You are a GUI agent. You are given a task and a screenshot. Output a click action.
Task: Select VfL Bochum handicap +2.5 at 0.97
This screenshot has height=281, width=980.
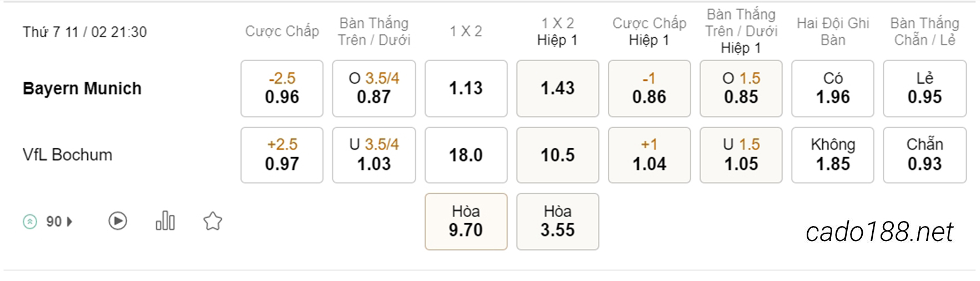[x=282, y=155]
